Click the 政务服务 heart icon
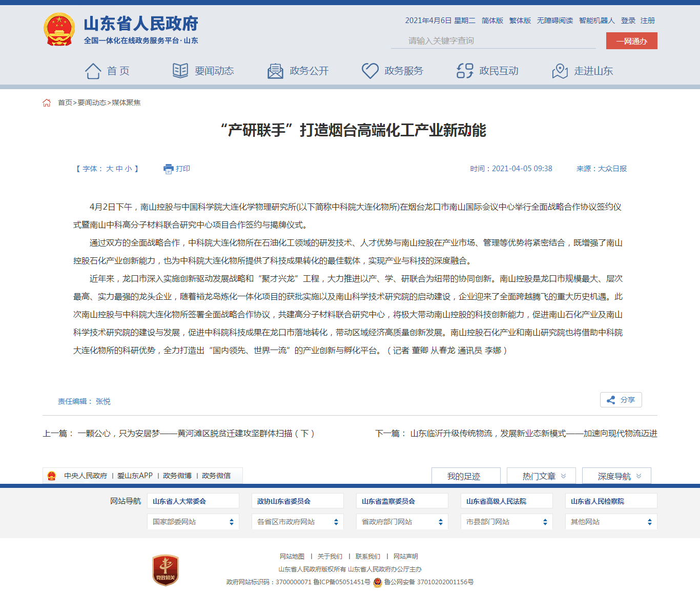This screenshot has width=700, height=615. pyautogui.click(x=370, y=71)
